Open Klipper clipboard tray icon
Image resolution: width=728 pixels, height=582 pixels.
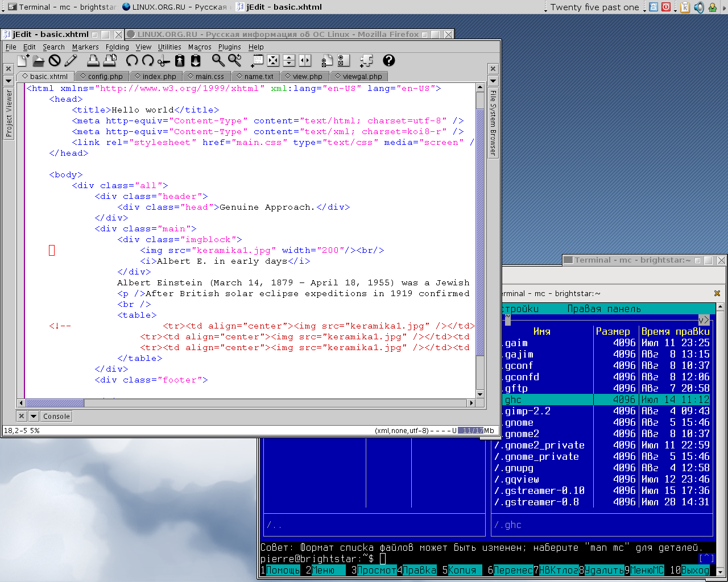(685, 7)
